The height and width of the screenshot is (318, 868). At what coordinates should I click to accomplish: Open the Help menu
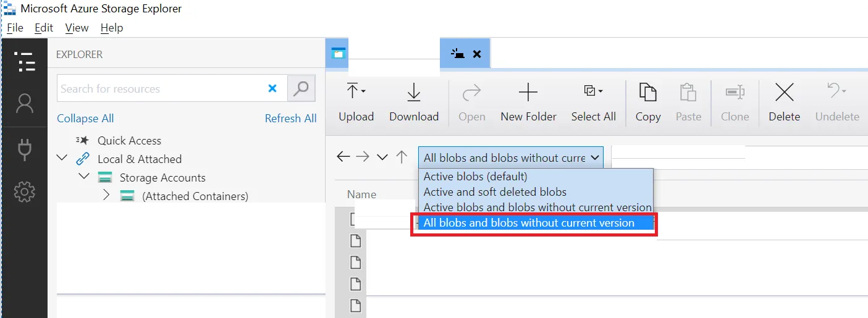coord(112,28)
